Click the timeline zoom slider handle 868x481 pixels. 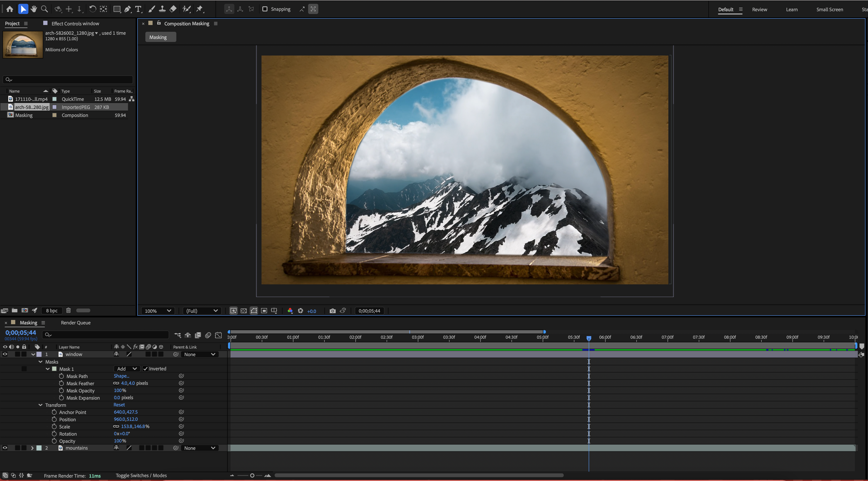[x=252, y=475]
